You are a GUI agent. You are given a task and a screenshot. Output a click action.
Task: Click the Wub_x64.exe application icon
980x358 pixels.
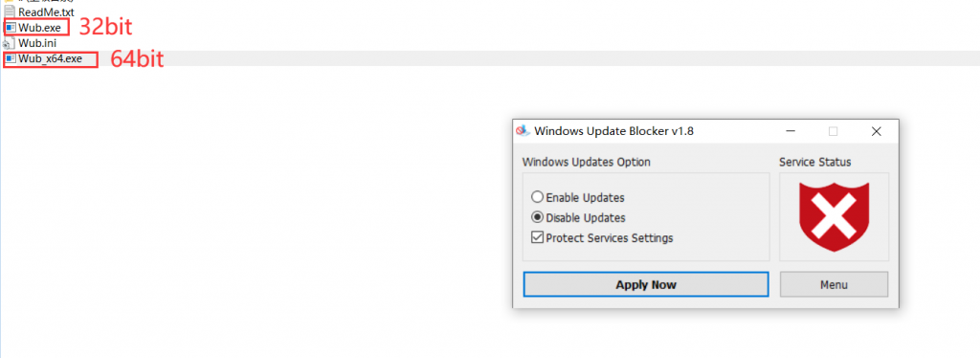[x=11, y=58]
